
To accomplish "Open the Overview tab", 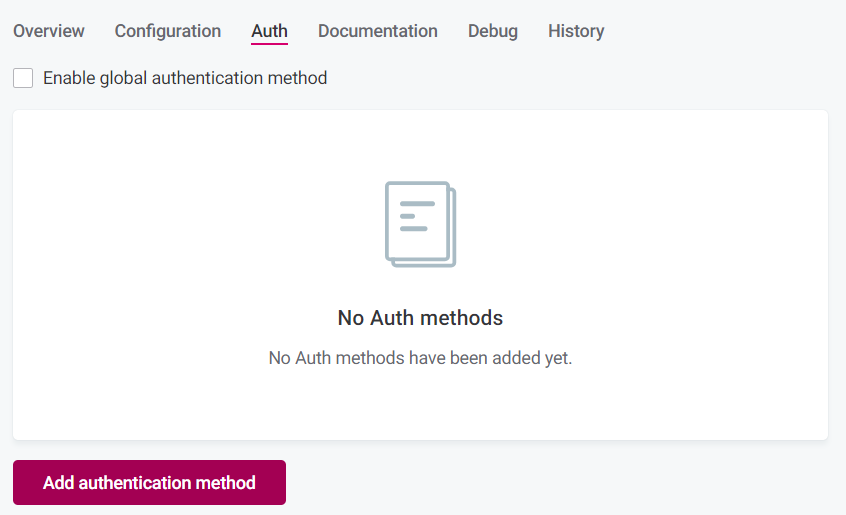I will [49, 31].
